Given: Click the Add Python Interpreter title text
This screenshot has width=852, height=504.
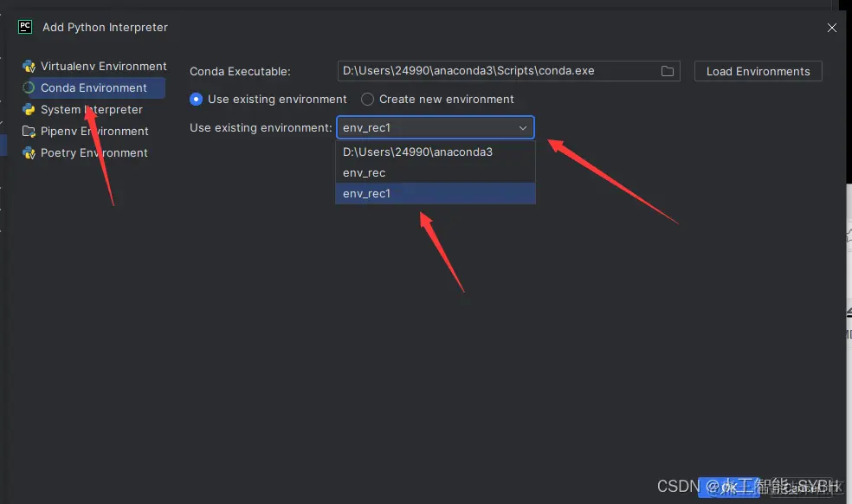Looking at the screenshot, I should point(105,27).
